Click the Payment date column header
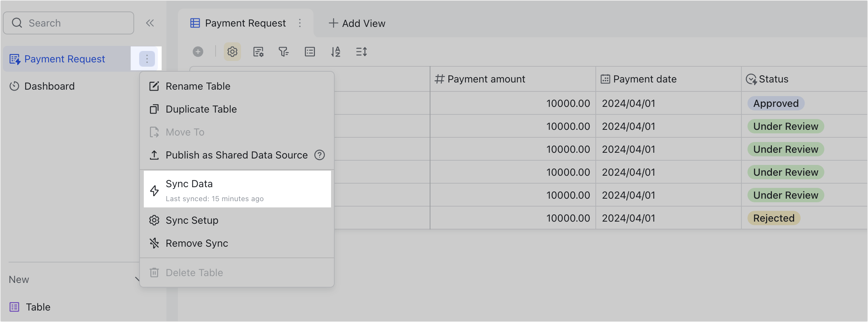Screen dimensions: 868x322 [668, 79]
